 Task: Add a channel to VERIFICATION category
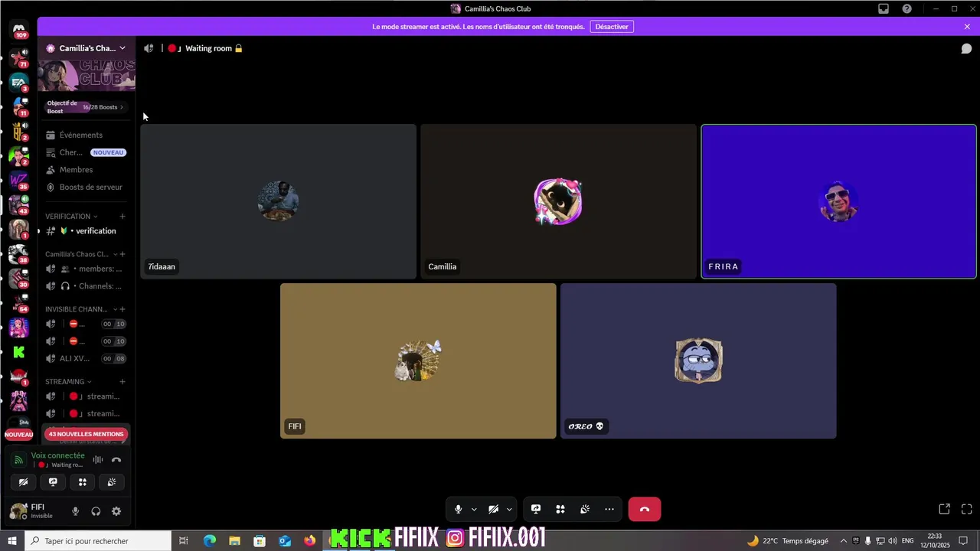click(122, 217)
